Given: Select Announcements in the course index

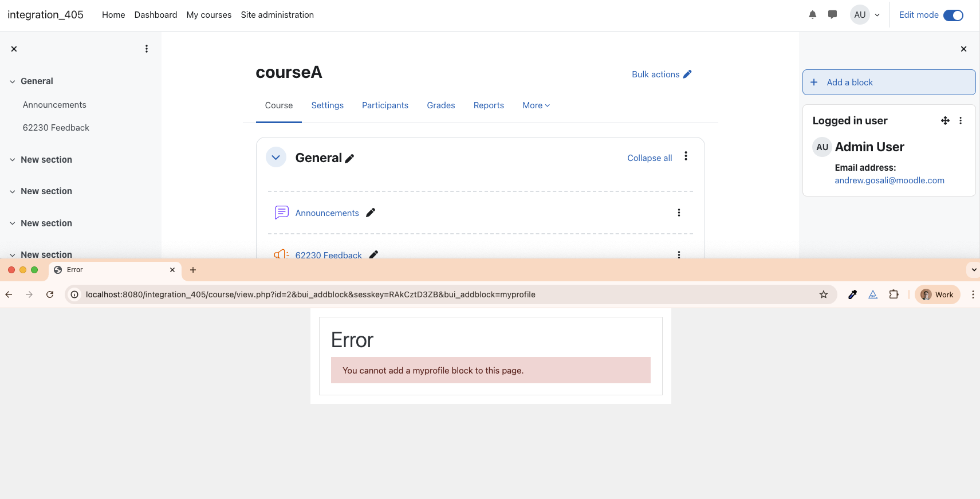Looking at the screenshot, I should pyautogui.click(x=54, y=105).
